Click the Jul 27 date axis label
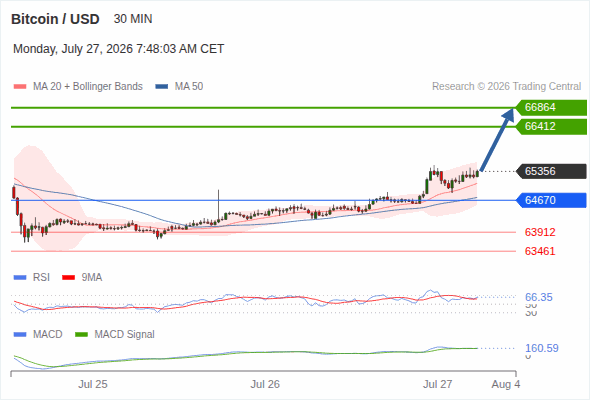590x400 pixels. pyautogui.click(x=438, y=385)
